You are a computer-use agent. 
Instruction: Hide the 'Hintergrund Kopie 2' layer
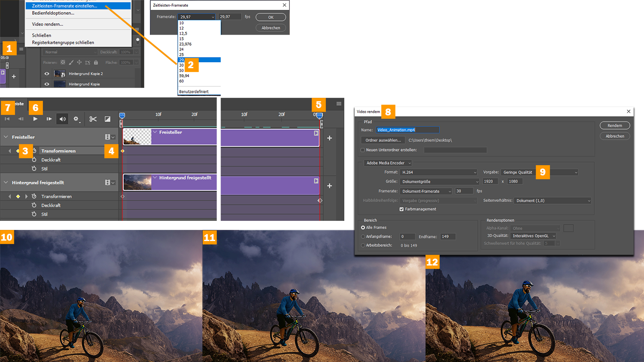click(x=47, y=74)
